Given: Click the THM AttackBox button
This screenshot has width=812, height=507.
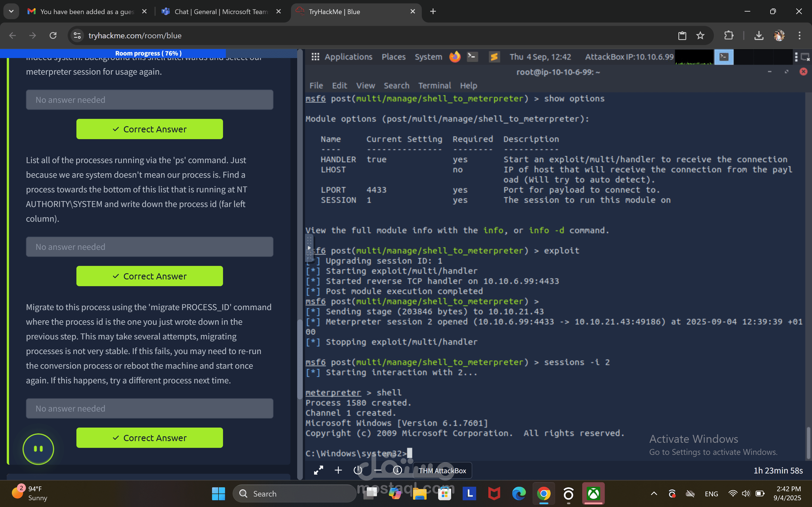Looking at the screenshot, I should [x=442, y=470].
